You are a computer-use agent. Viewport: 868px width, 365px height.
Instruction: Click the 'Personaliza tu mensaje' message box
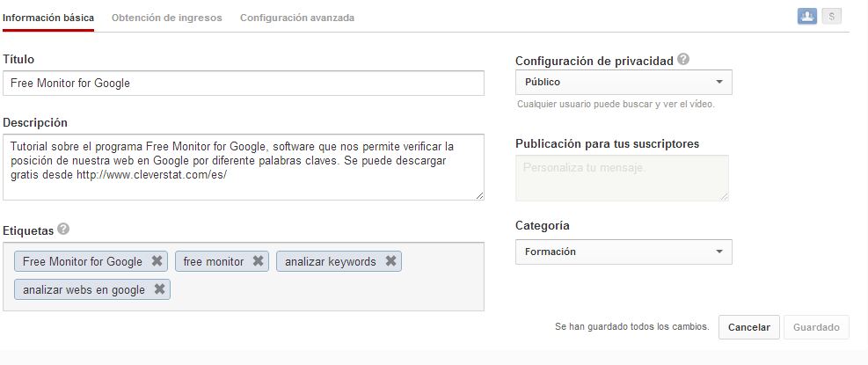click(x=623, y=178)
